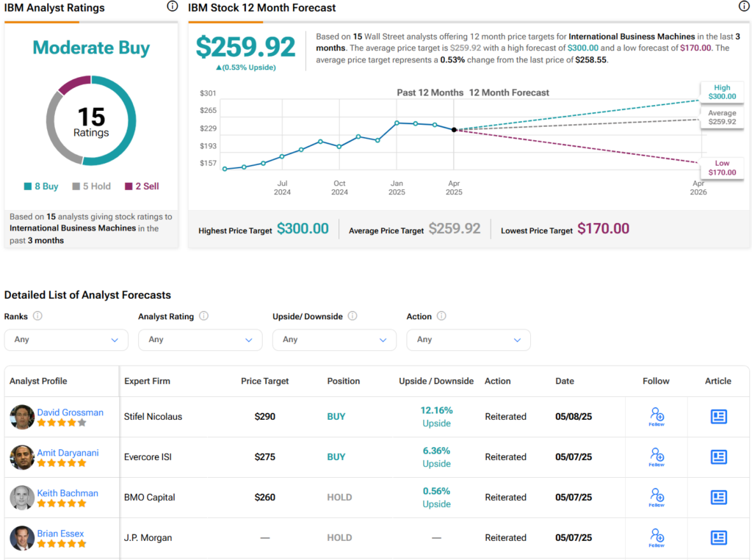Click HOLD position in J.P. Morgan row

point(339,537)
